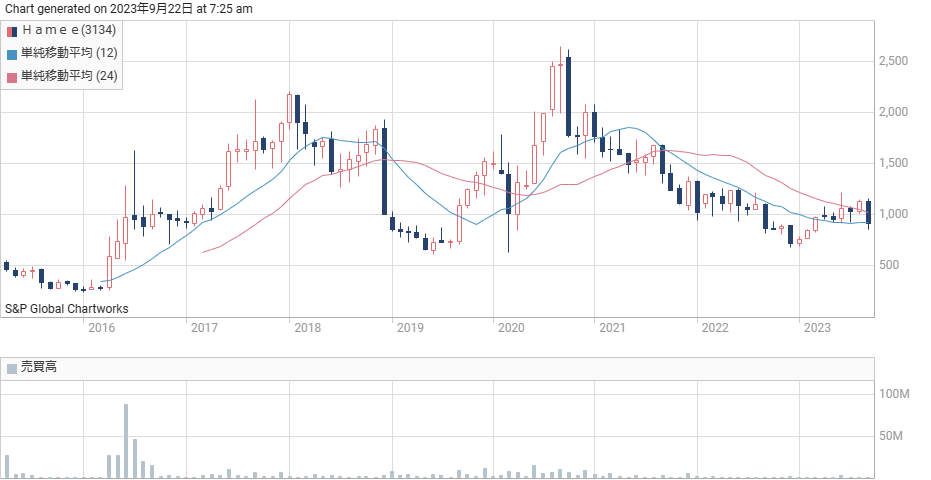Click the 2017 year axis label
931x480 pixels.
(203, 327)
